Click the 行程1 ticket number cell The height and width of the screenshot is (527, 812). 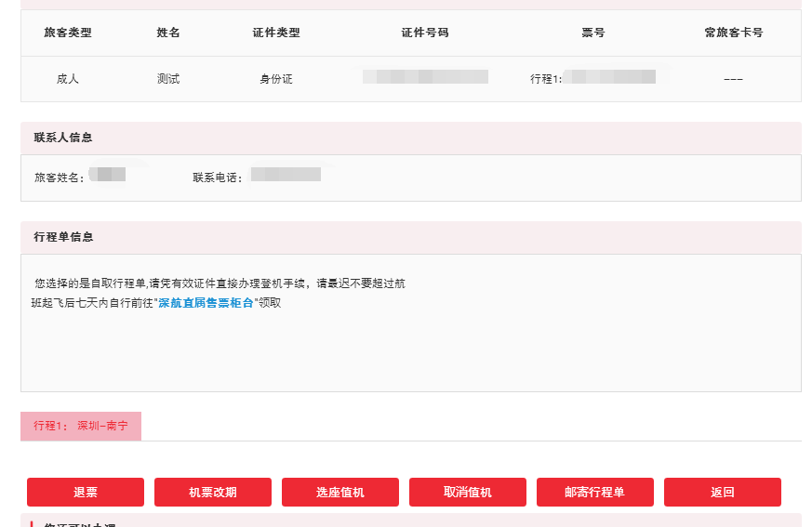[593, 78]
